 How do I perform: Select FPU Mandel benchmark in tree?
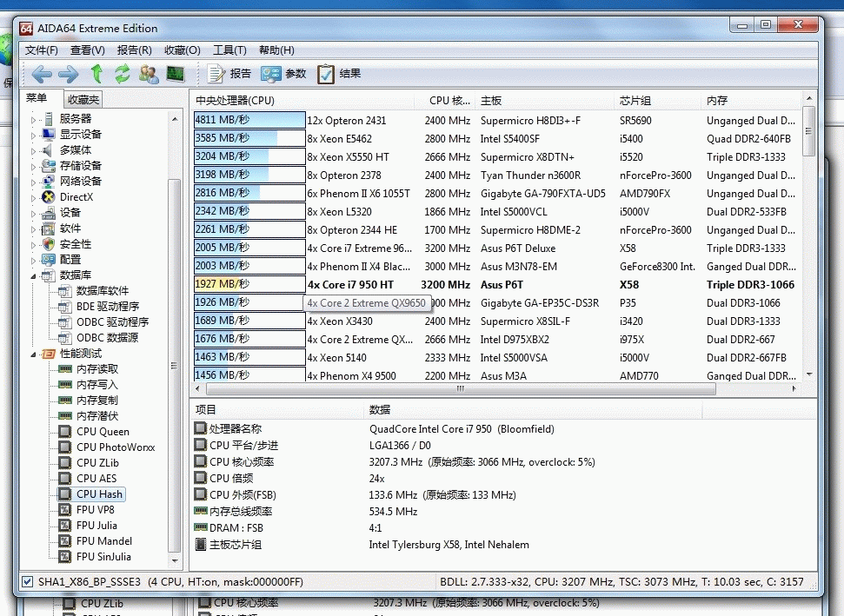103,541
